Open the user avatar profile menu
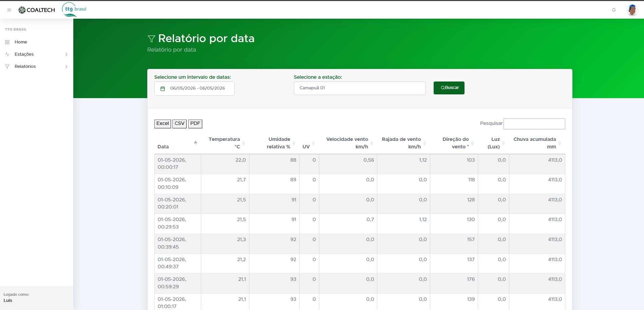Image resolution: width=644 pixels, height=310 pixels. pyautogui.click(x=632, y=10)
